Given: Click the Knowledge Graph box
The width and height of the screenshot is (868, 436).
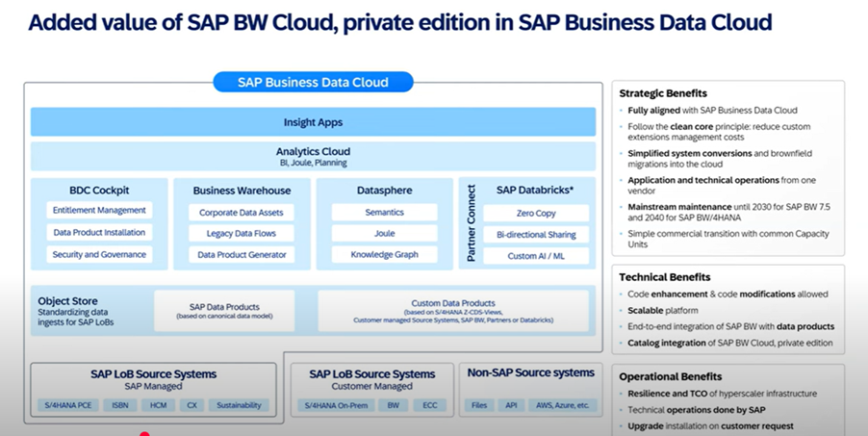Looking at the screenshot, I should tap(384, 255).
